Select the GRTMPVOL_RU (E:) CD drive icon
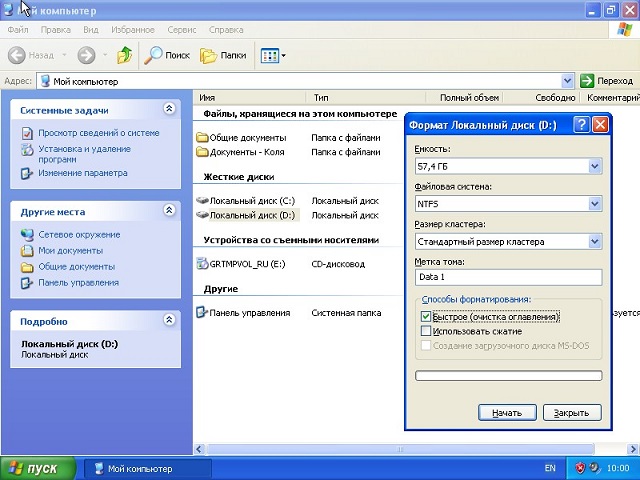 coord(202,264)
